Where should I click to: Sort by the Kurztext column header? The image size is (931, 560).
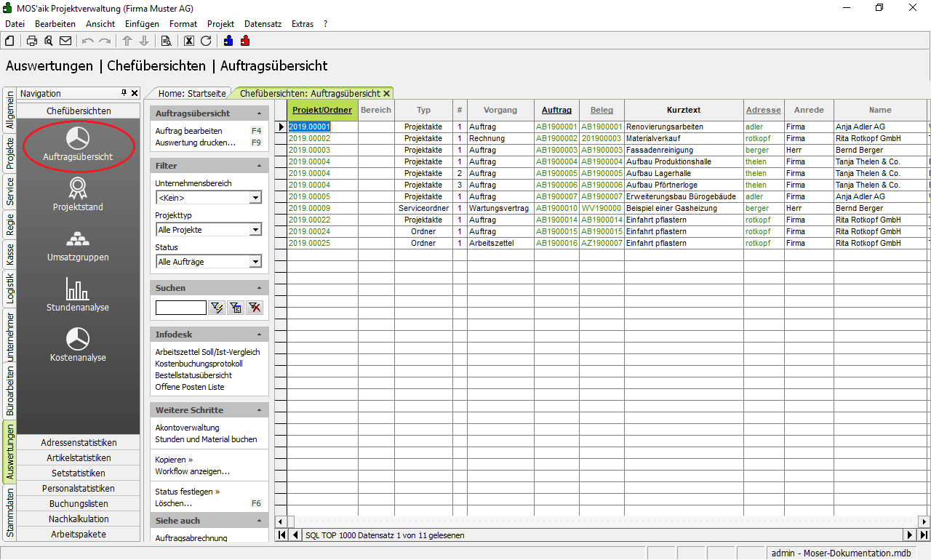(683, 110)
